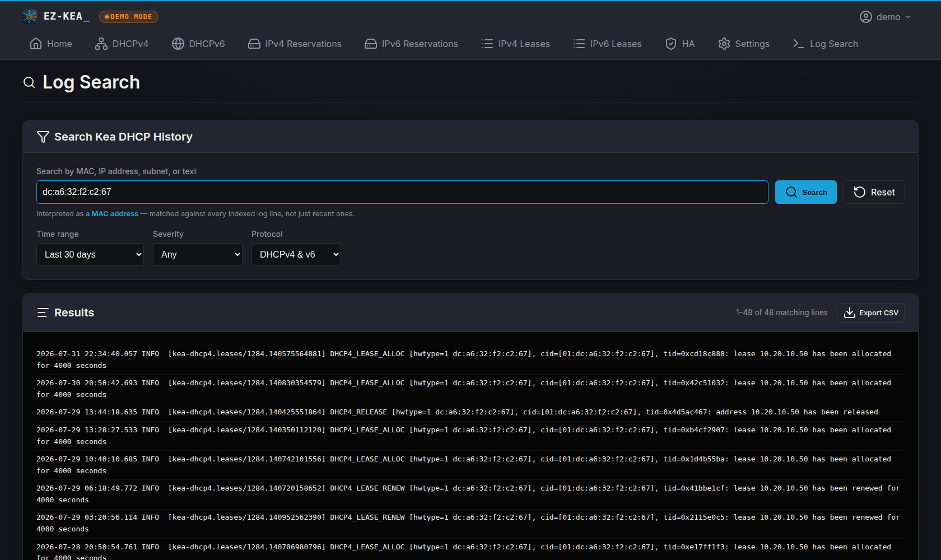941x560 pixels.
Task: Open the Time range dropdown
Action: tap(90, 254)
